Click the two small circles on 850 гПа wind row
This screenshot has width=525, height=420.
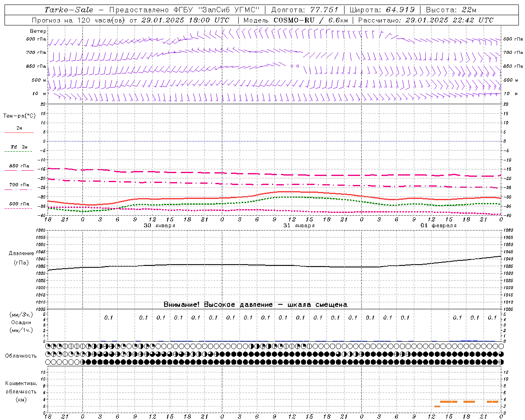coord(294,66)
